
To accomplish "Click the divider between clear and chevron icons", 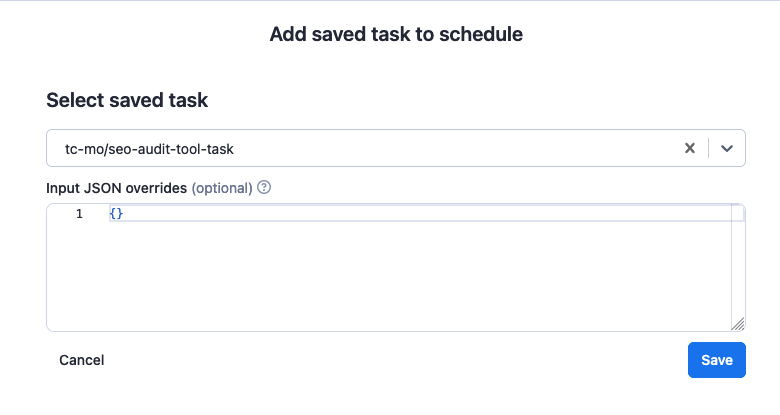I will point(708,148).
